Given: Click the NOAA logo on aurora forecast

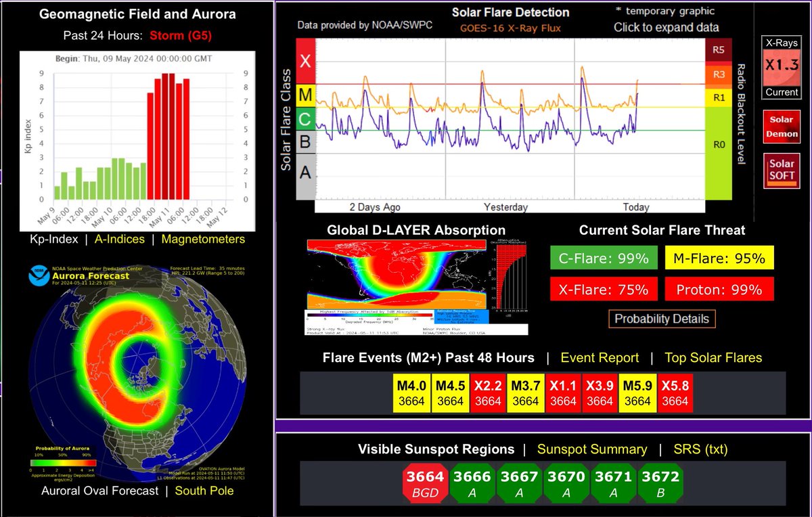Looking at the screenshot, I should [x=39, y=277].
